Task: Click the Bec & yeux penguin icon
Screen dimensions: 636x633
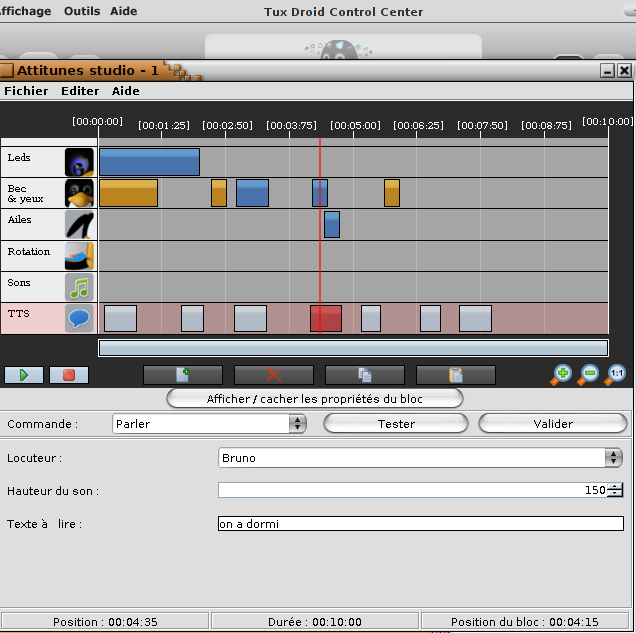Action: (80, 193)
